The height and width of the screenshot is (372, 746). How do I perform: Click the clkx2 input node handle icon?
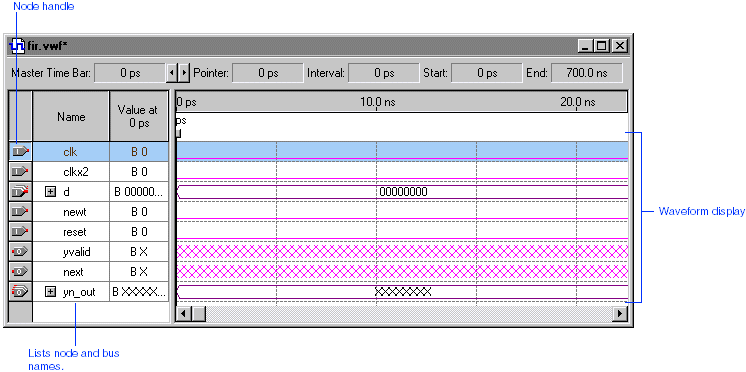(x=20, y=172)
